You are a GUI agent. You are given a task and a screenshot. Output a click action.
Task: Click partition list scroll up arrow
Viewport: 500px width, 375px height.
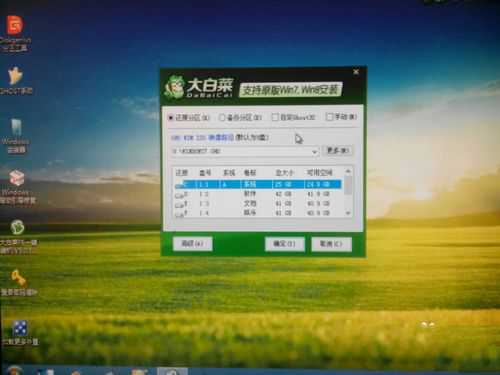(x=348, y=172)
